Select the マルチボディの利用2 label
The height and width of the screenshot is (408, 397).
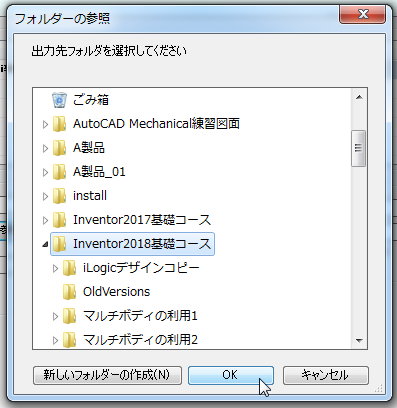tap(140, 340)
